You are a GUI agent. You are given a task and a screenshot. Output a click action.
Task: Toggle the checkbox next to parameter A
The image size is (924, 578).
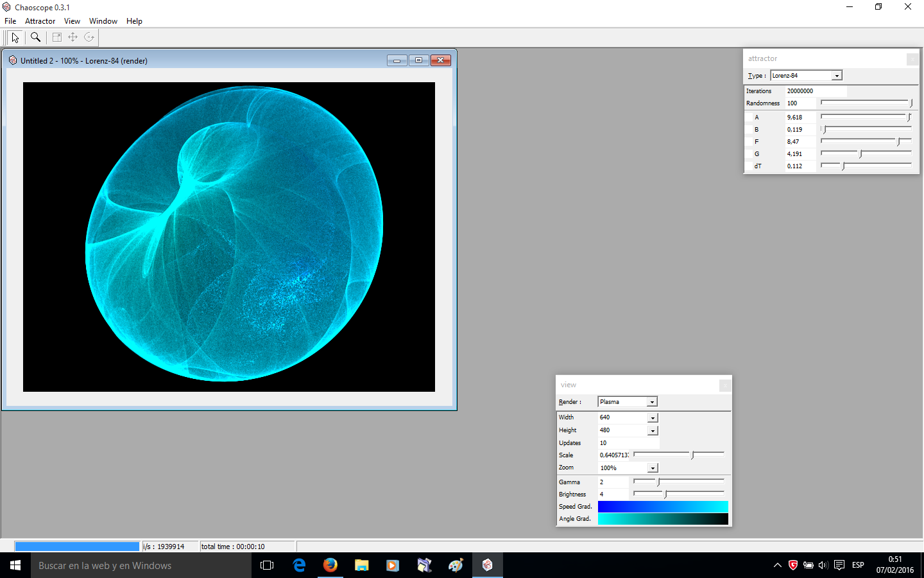tap(749, 118)
